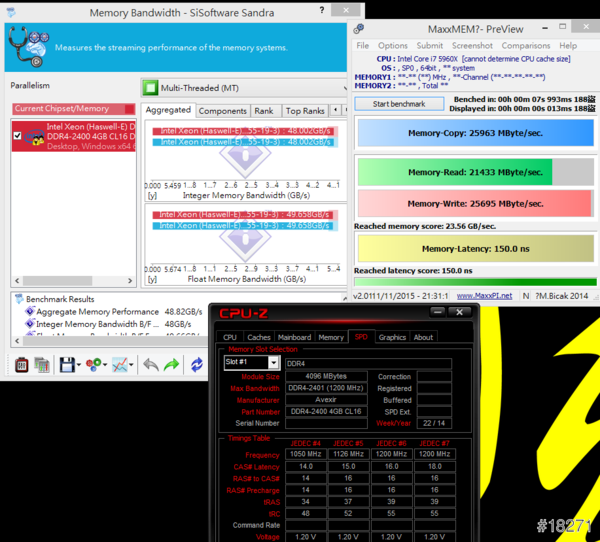Open the www.MaxxPI.net link
Viewport: 600px width, 542px height.
(484, 295)
